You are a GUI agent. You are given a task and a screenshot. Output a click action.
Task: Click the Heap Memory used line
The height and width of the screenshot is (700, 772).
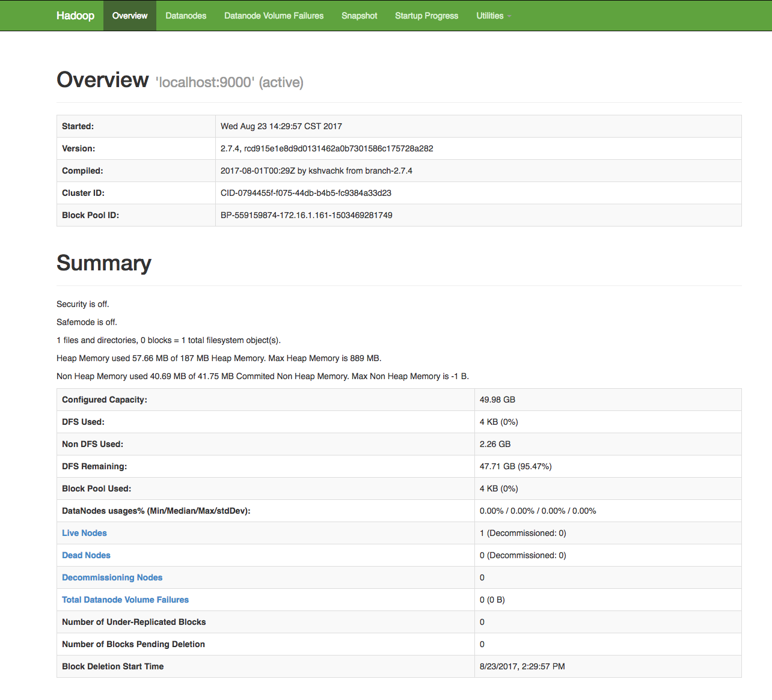point(219,358)
